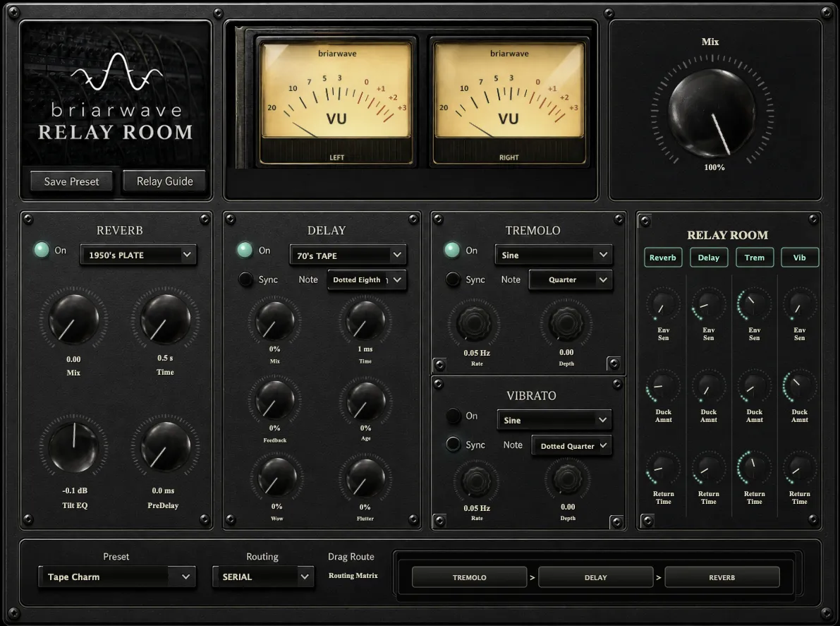840x626 pixels.
Task: Click the small square icon at Tremolo panel's lower right
Action: tap(614, 364)
